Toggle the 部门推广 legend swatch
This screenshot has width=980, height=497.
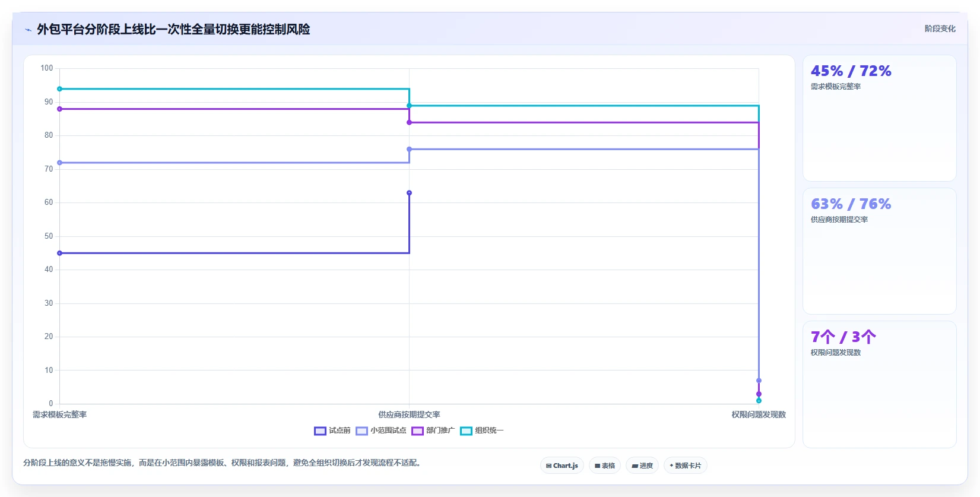pos(417,431)
